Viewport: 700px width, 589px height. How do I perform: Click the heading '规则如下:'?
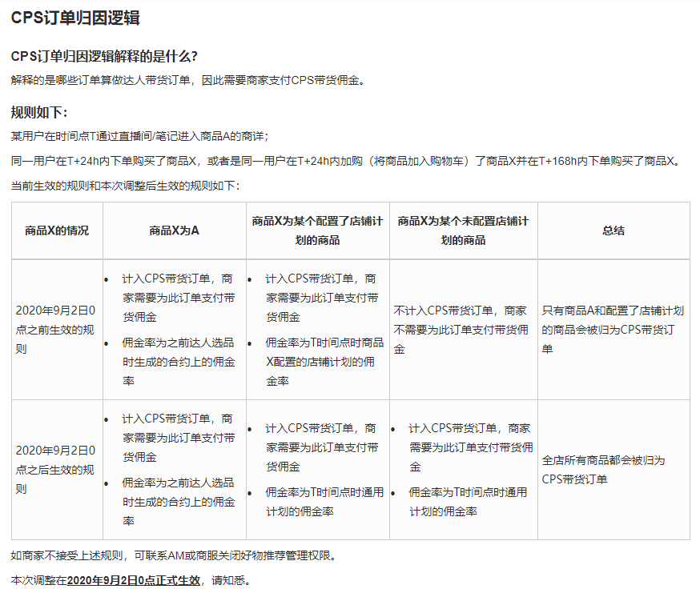tap(39, 112)
